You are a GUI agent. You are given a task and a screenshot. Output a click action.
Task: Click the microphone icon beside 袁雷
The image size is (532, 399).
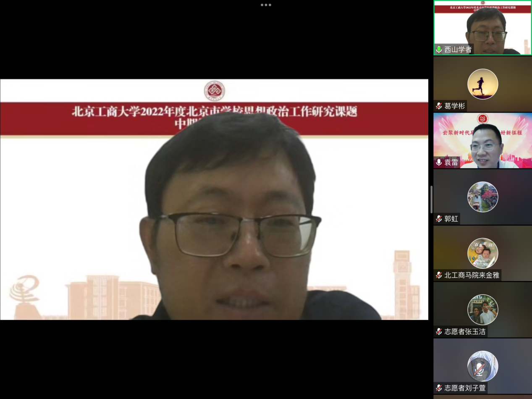tap(439, 162)
